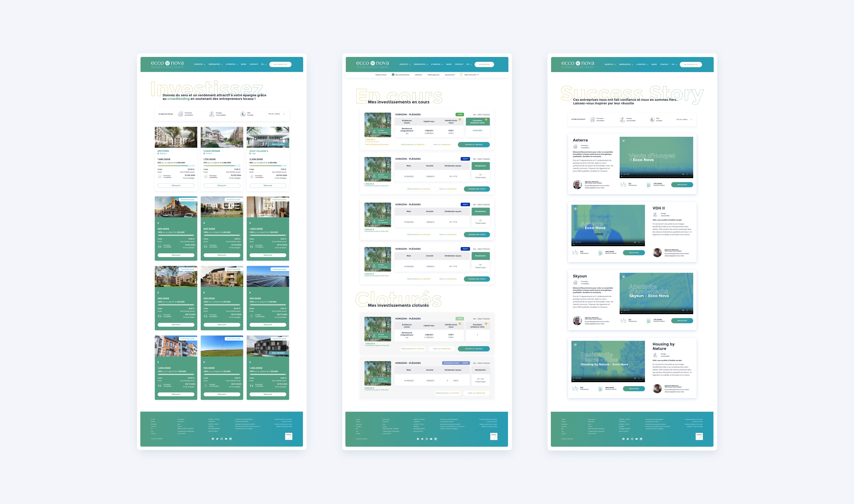Open FR language dropdown on Success Story page
854x504 pixels.
[x=674, y=64]
